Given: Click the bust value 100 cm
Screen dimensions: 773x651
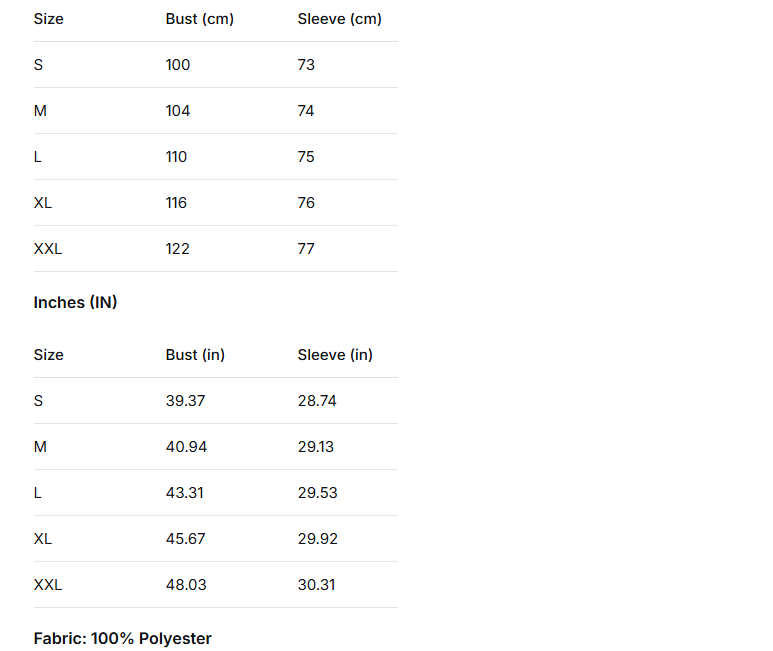Looking at the screenshot, I should click(x=178, y=65).
